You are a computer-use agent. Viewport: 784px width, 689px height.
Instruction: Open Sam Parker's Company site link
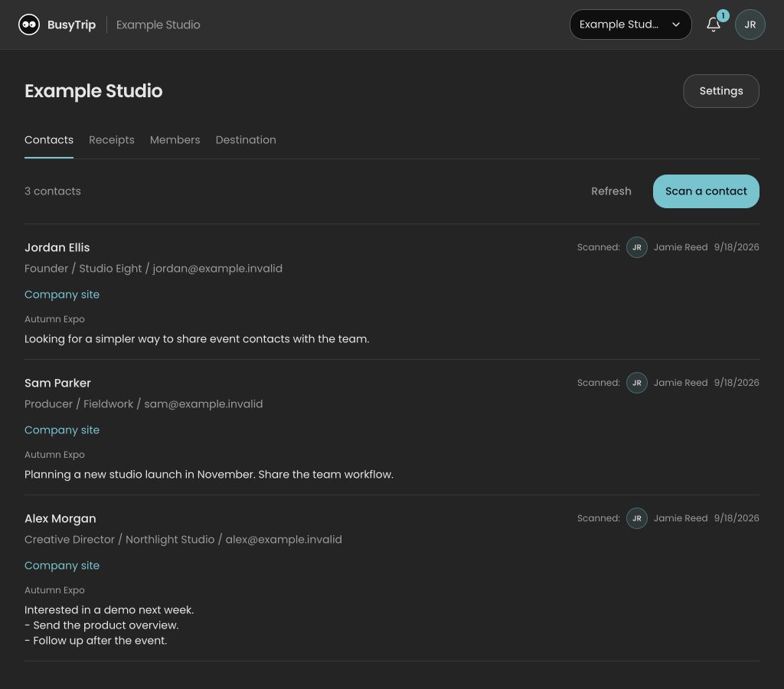62,430
